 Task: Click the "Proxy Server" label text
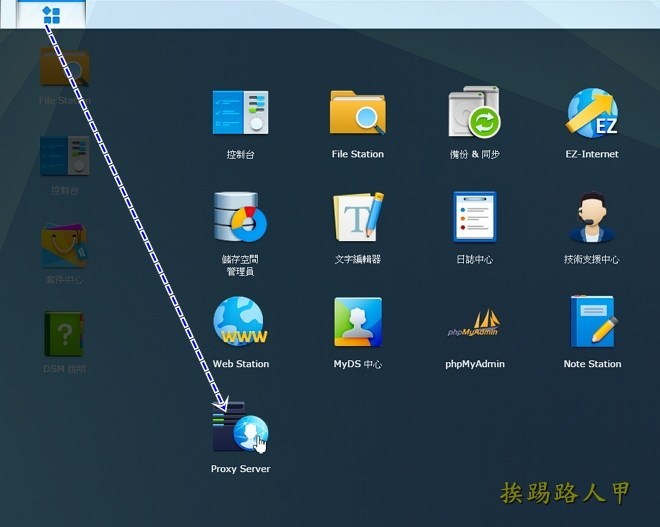point(240,469)
